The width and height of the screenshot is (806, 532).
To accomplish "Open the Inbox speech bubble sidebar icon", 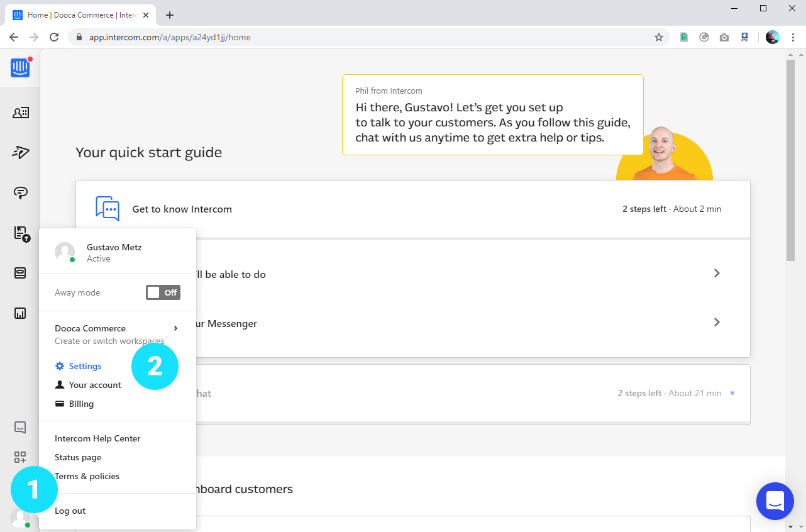I will point(20,192).
